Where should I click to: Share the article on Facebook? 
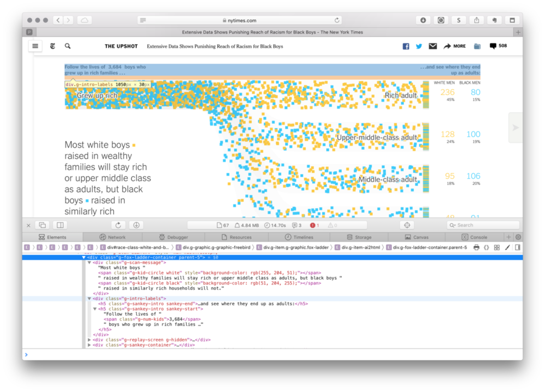click(x=405, y=46)
